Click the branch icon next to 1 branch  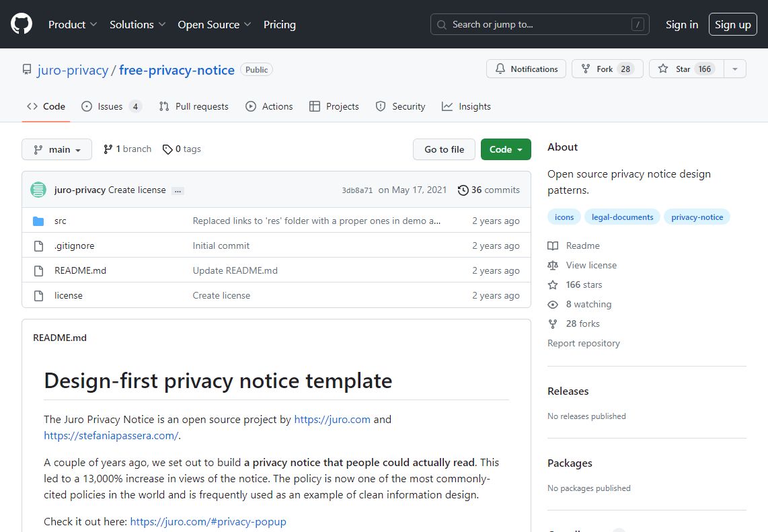click(108, 149)
